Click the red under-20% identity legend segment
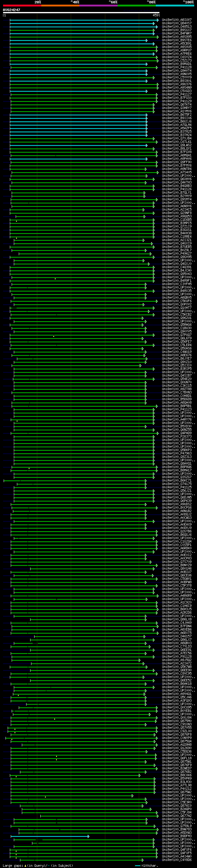 point(22,6)
